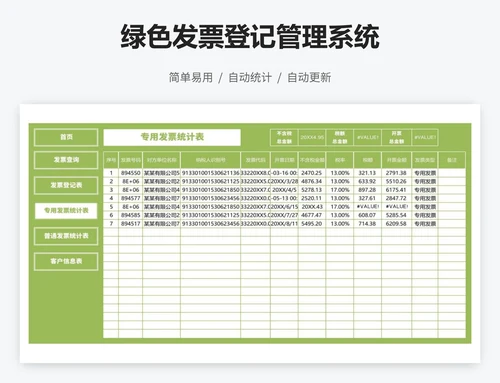Select invoice number cell 894517
The width and height of the screenshot is (500, 383).
click(130, 224)
